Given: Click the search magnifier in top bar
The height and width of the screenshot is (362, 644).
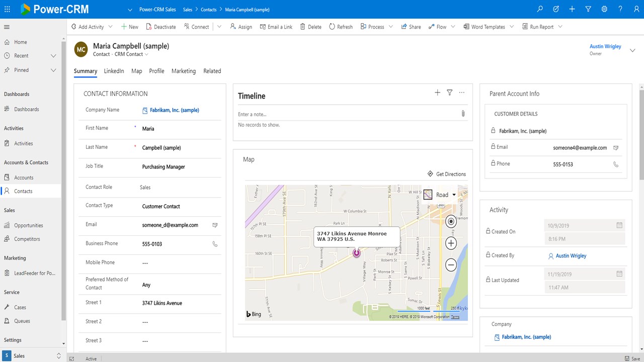Looking at the screenshot, I should (540, 9).
